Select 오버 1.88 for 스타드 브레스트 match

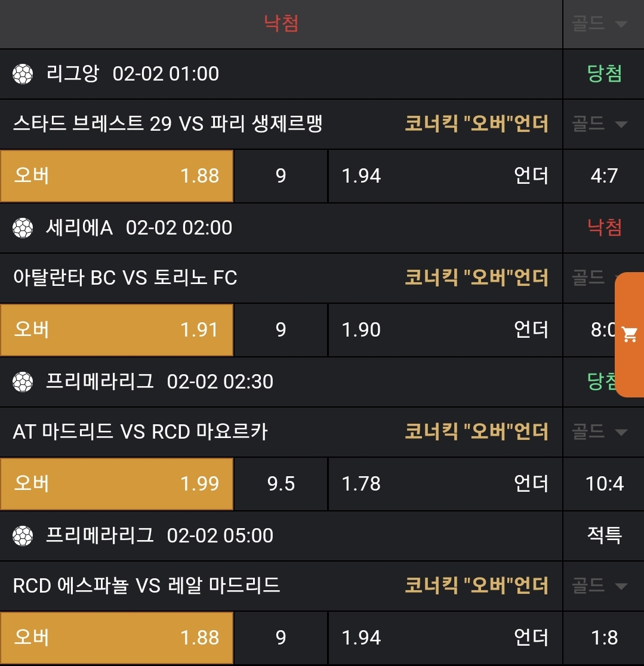pyautogui.click(x=116, y=176)
